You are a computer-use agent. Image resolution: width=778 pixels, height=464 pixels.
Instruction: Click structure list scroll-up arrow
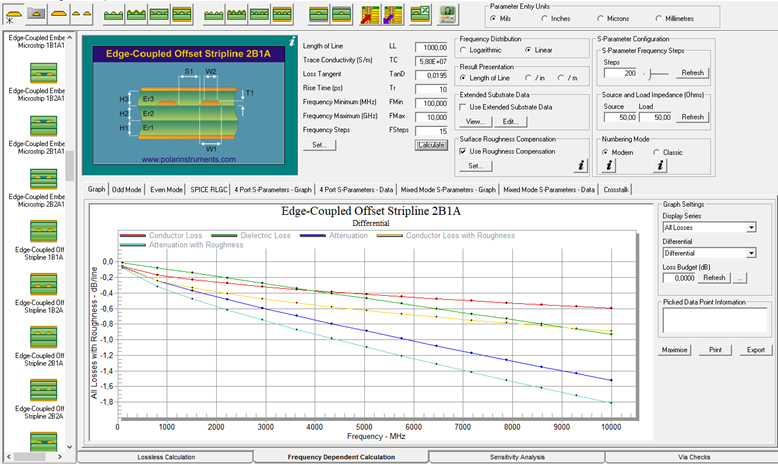69,38
